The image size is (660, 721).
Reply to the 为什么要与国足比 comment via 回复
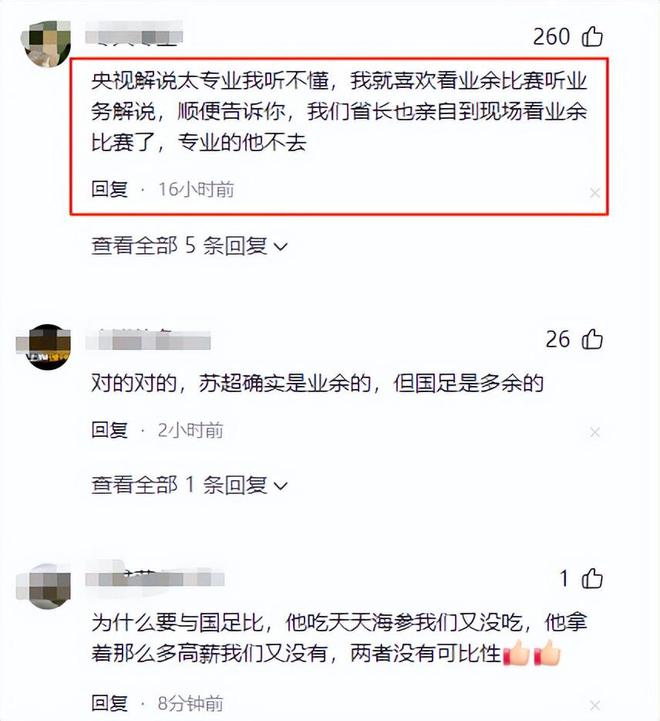(109, 703)
